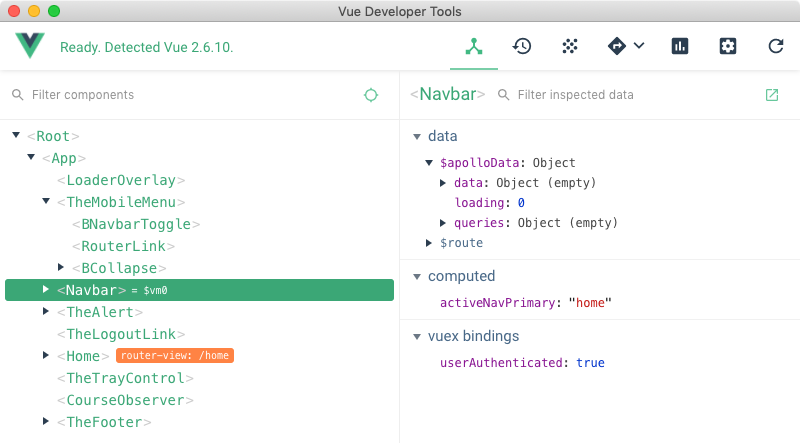Click search icon beside Filter components
The height and width of the screenshot is (443, 800).
point(18,95)
